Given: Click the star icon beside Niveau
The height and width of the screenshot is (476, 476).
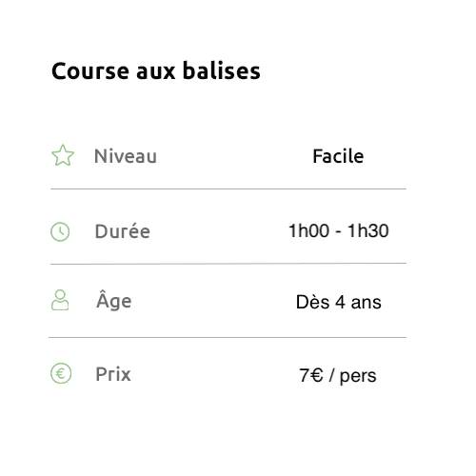Looking at the screenshot, I should tap(63, 155).
